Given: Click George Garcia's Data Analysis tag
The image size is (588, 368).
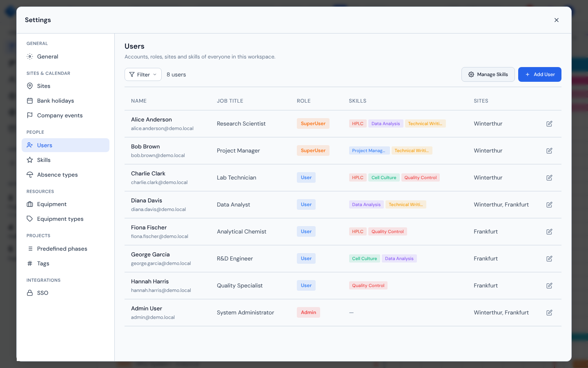Looking at the screenshot, I should coord(399,258).
